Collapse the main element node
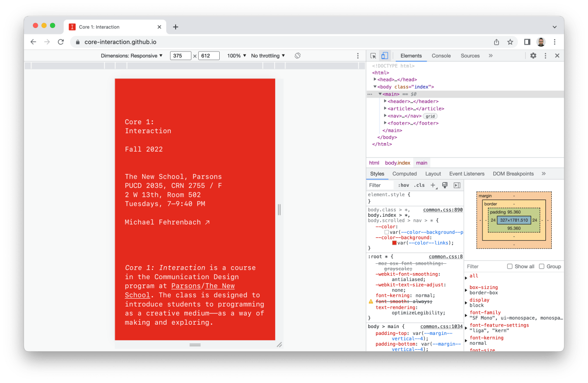The height and width of the screenshot is (383, 588). click(380, 94)
